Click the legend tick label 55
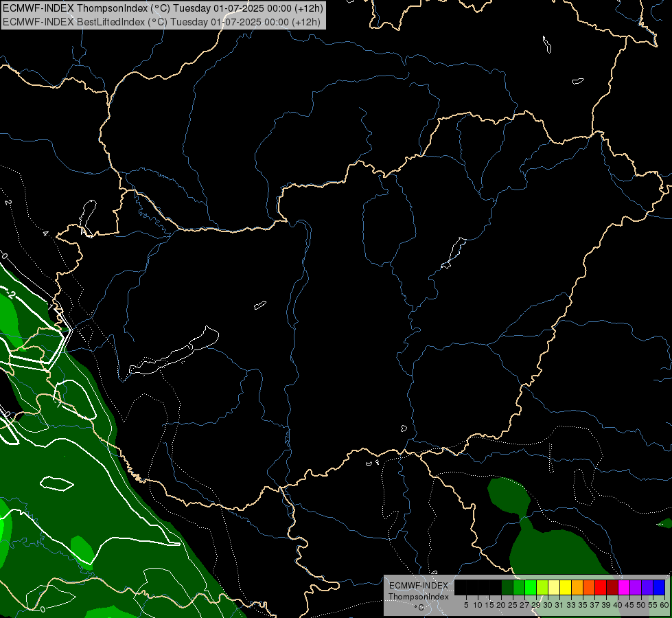 (x=653, y=605)
